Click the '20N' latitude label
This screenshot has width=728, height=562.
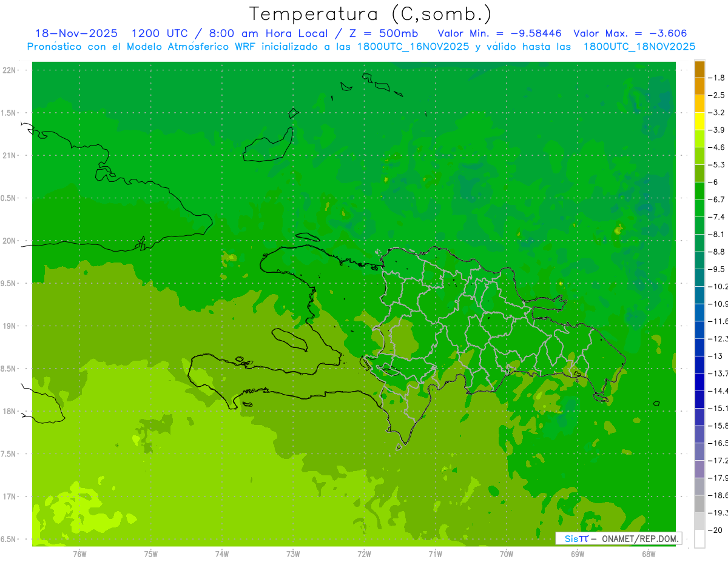click(x=10, y=241)
